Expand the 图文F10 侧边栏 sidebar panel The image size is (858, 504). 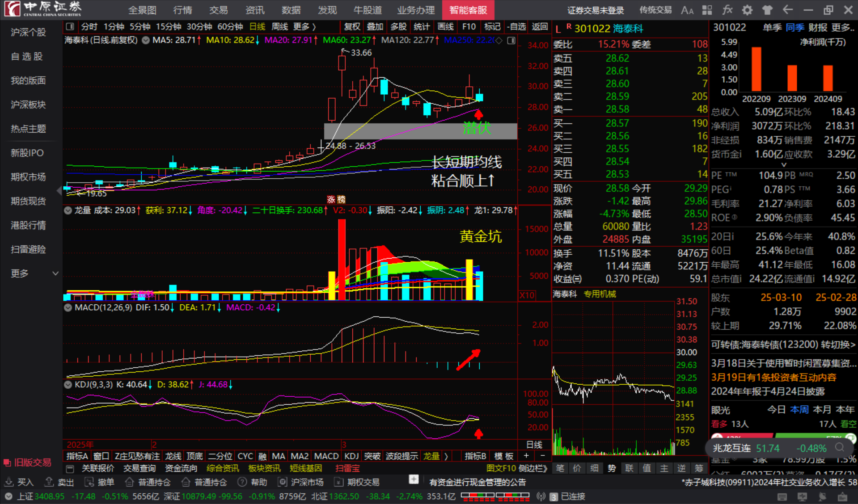pyautogui.click(x=516, y=468)
